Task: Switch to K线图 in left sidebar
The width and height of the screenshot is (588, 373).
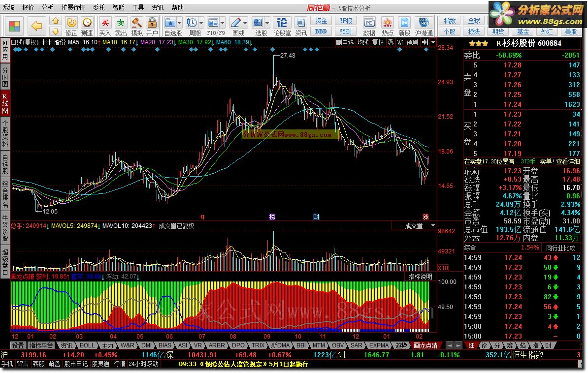Action: point(5,103)
